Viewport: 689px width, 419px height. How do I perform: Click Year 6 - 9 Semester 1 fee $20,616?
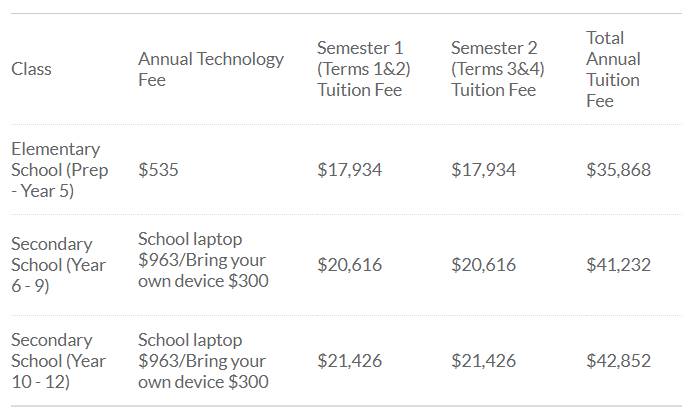(349, 265)
